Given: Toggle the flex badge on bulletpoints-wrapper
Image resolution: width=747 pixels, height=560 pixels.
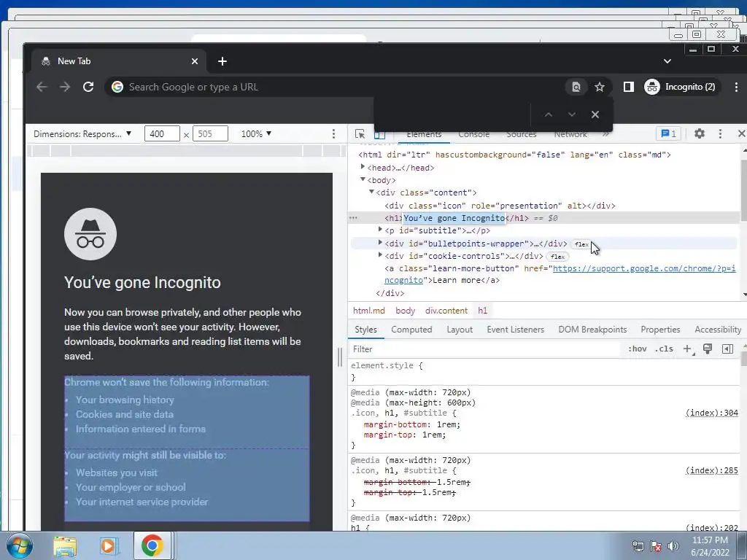Looking at the screenshot, I should point(581,244).
